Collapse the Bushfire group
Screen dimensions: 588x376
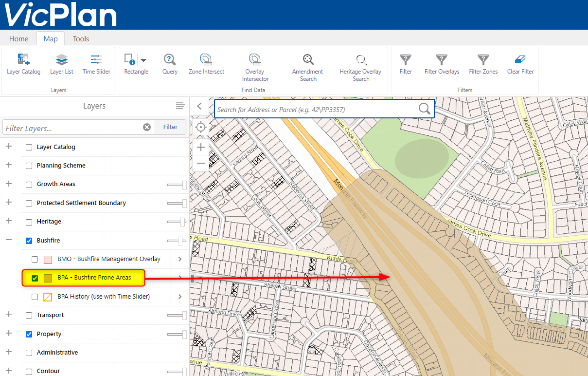point(9,240)
